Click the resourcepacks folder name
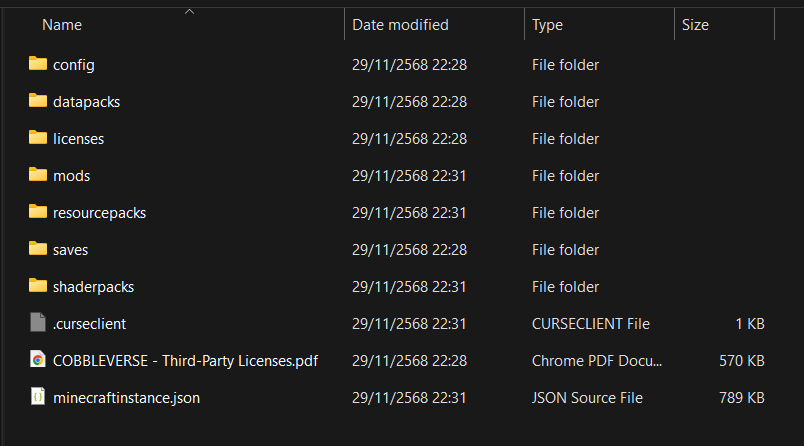 click(99, 212)
